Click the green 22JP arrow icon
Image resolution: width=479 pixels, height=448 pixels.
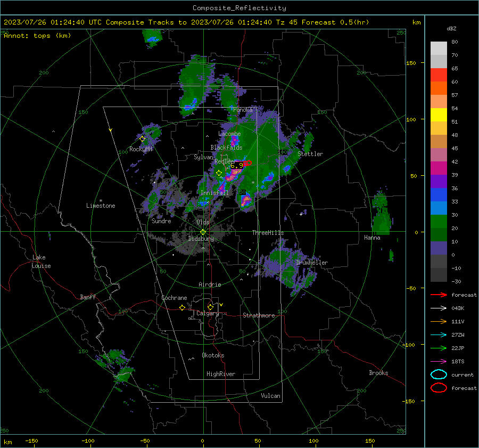pyautogui.click(x=439, y=348)
